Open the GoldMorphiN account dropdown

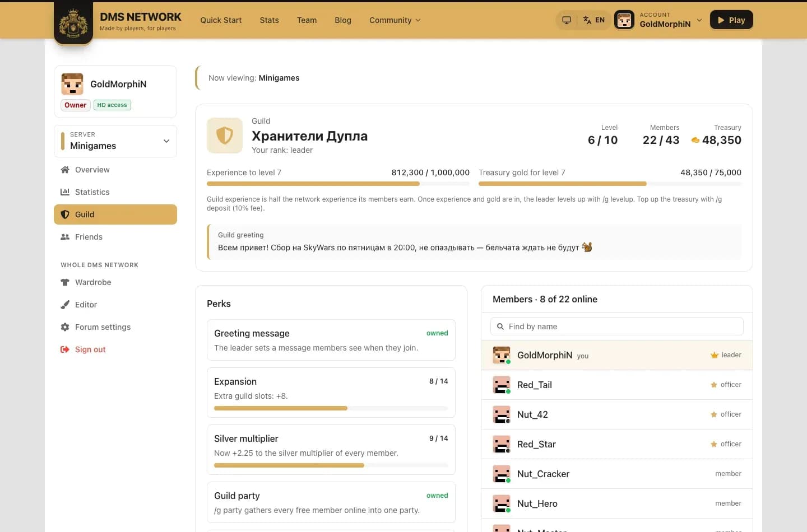[x=659, y=20]
